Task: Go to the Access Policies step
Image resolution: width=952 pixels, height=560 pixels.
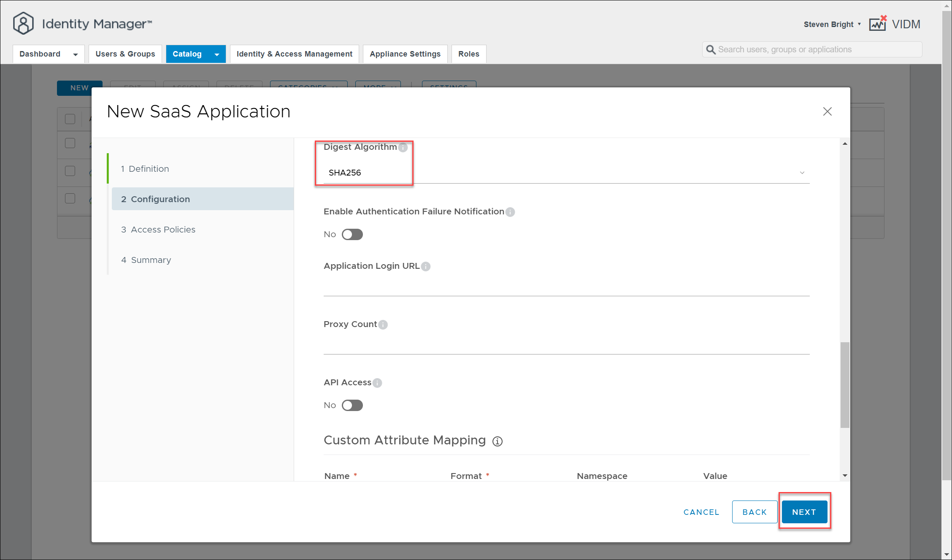Action: point(163,230)
